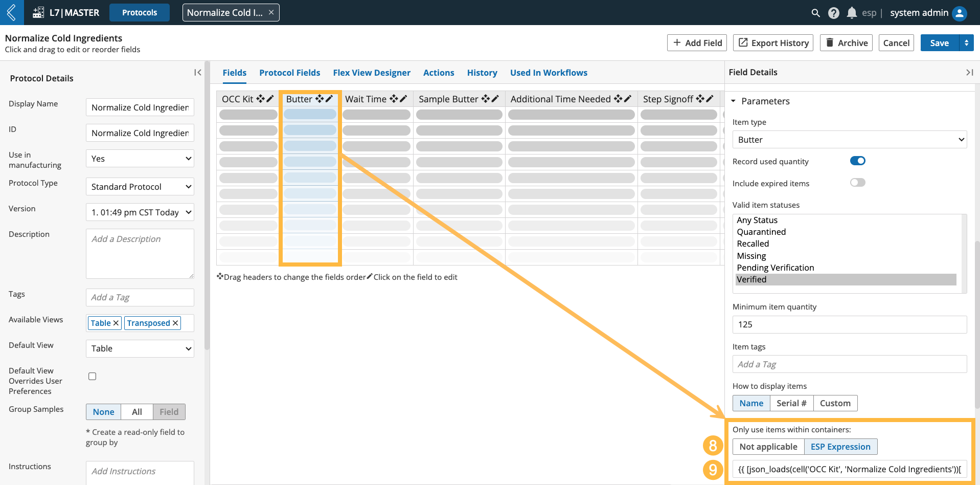The height and width of the screenshot is (485, 980).
Task: Edit the Step Signoff field pencil icon
Action: pyautogui.click(x=710, y=99)
